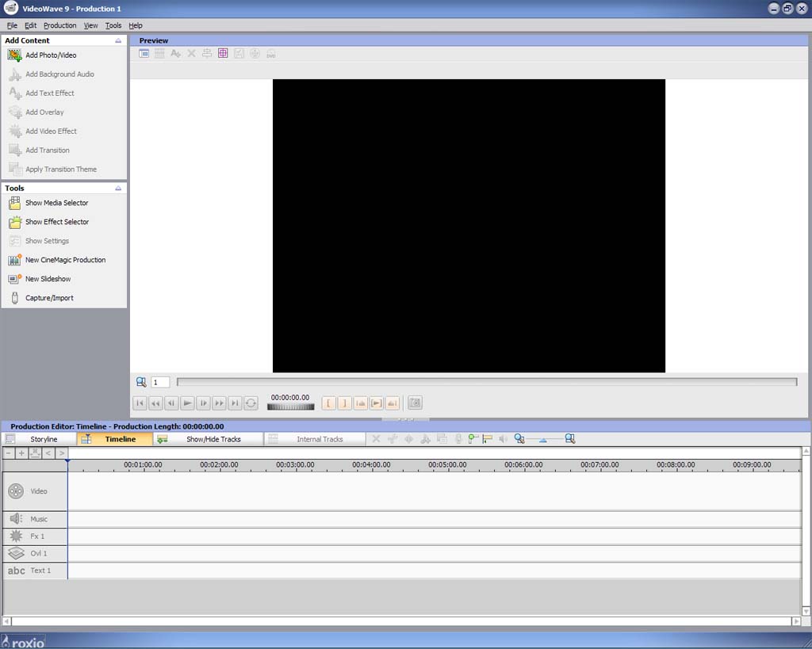Click Add Photo/Video label
Screen dimensions: 812x649
(x=51, y=55)
